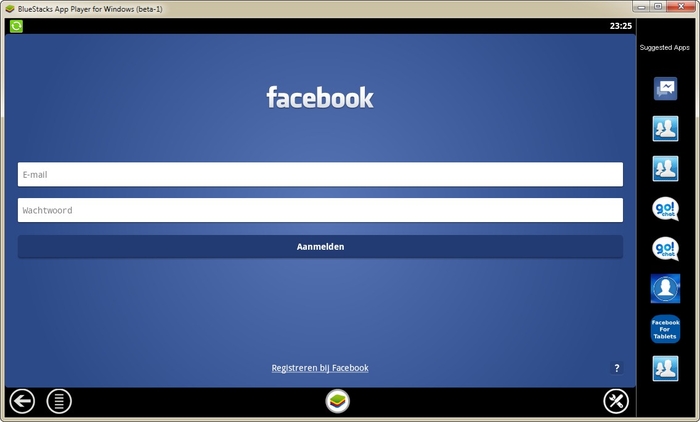The width and height of the screenshot is (700, 422).
Task: Click the Suggested Apps label
Action: coord(664,47)
